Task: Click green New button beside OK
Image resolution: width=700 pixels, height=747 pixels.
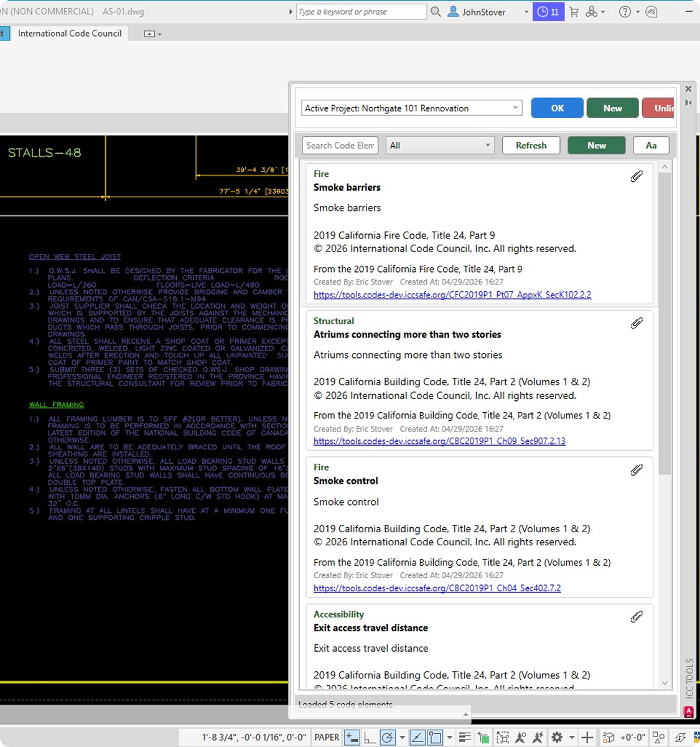Action: click(x=613, y=108)
